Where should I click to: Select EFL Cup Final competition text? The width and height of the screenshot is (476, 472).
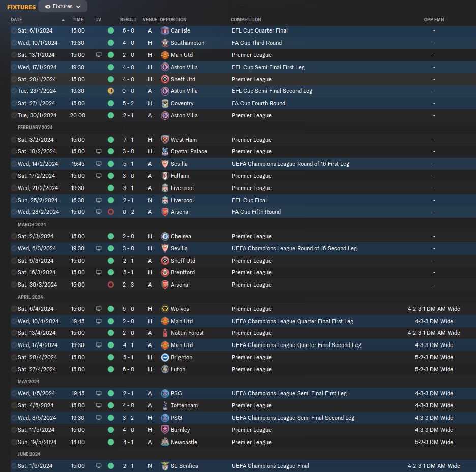(249, 200)
